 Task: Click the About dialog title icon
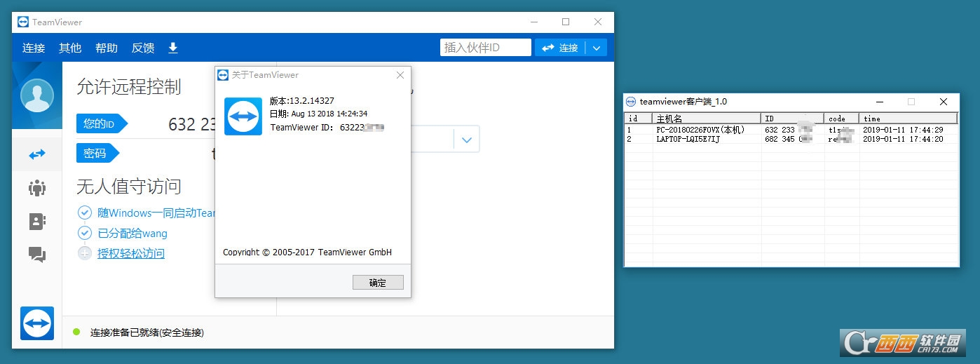(x=223, y=75)
